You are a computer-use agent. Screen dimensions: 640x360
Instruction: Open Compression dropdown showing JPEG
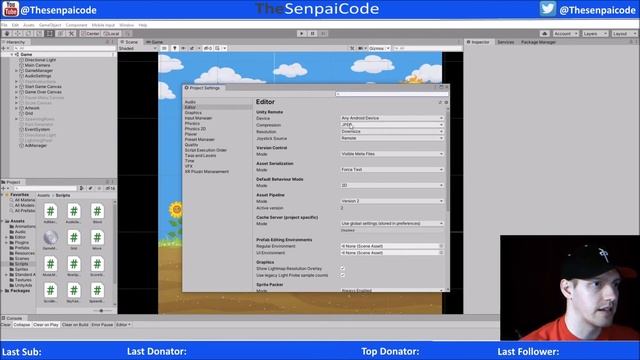[x=392, y=125]
